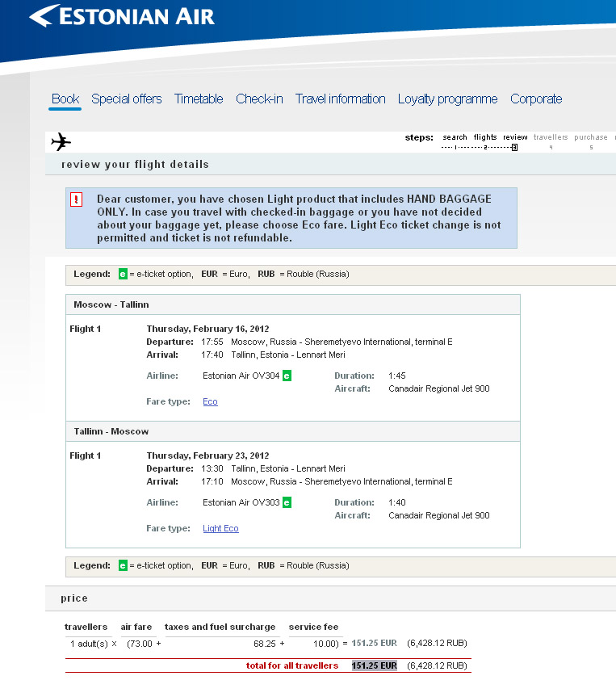Click '1 adult(s)' travellers value

89,644
